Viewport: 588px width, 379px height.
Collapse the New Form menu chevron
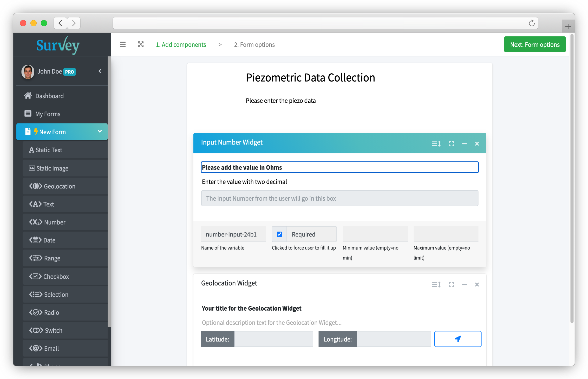[100, 132]
